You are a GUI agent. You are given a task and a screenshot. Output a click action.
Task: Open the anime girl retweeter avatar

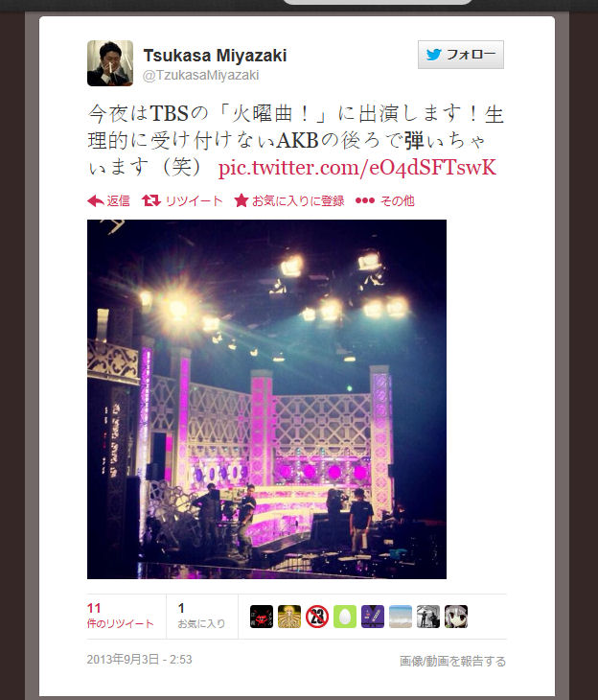[x=456, y=617]
